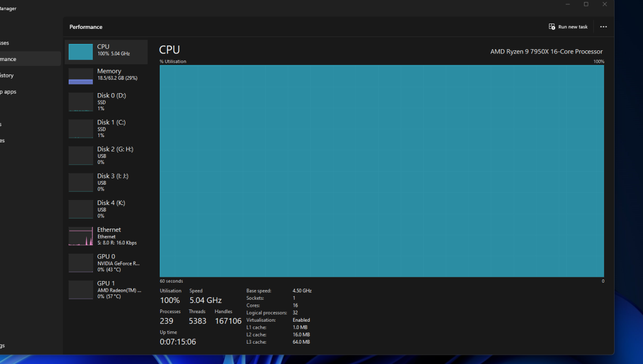Click the Run new task button

click(x=568, y=26)
